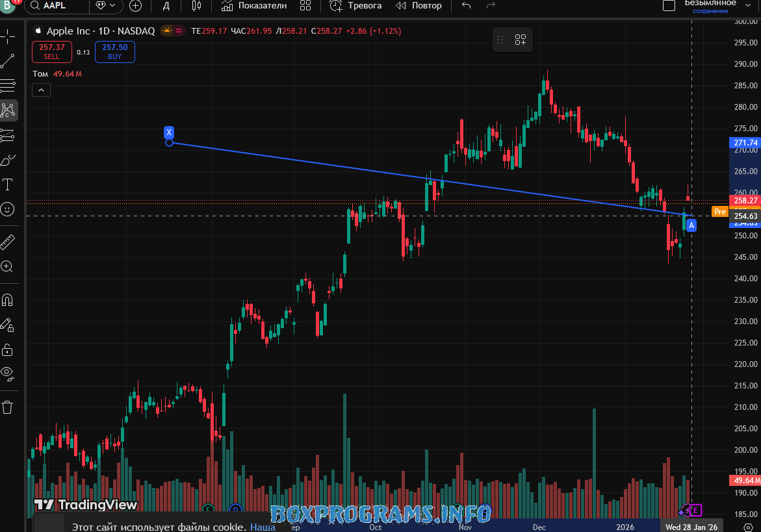This screenshot has height=532, width=761.
Task: Delete drawings with the trash icon
Action: tap(8, 407)
